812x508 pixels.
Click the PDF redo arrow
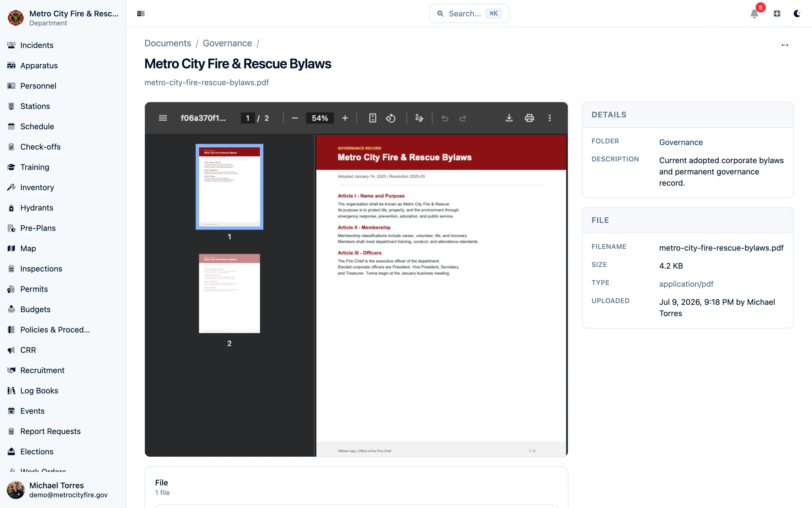click(463, 118)
